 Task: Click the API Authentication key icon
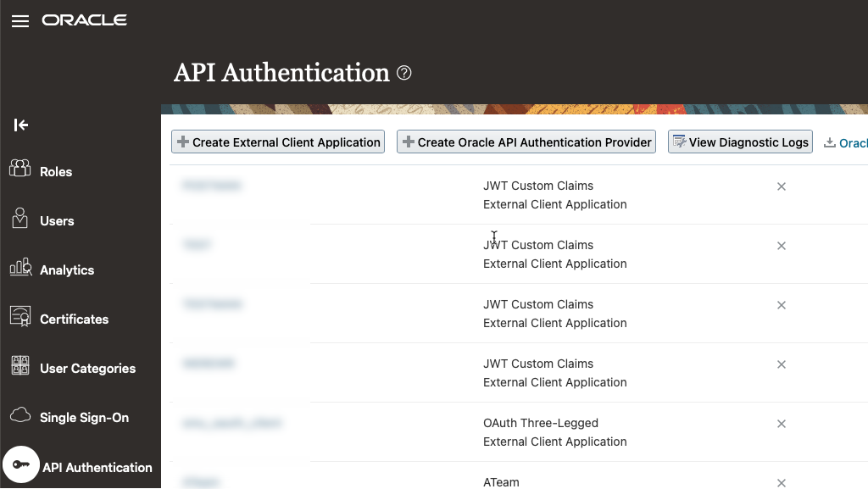coord(20,464)
